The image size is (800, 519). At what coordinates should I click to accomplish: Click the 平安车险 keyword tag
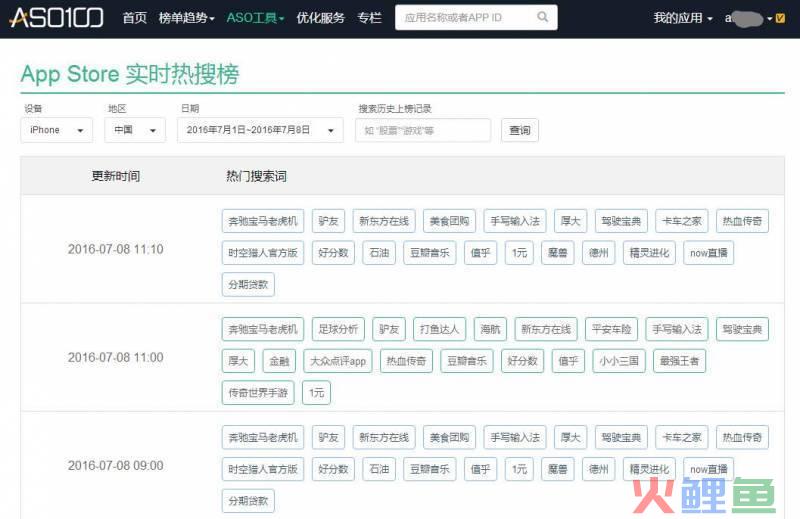[612, 329]
